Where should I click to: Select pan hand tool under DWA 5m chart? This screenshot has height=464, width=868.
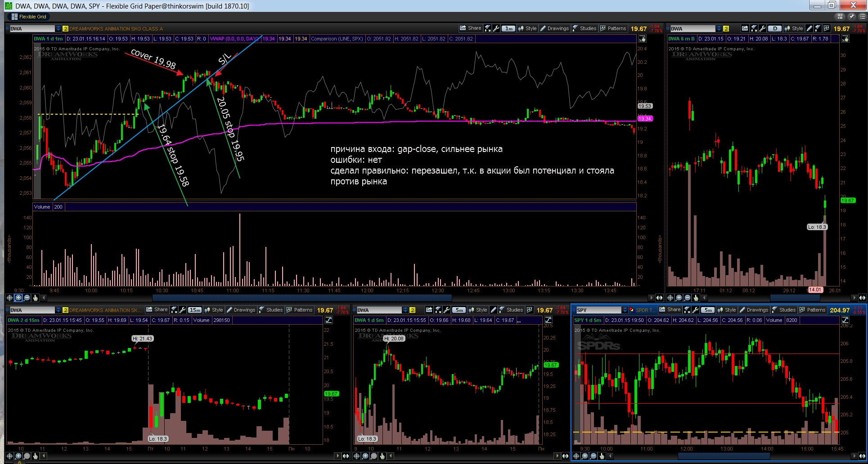tap(382, 456)
